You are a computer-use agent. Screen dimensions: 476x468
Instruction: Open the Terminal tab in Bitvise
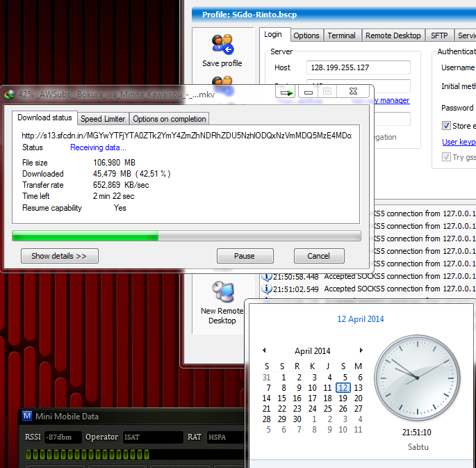pos(341,35)
